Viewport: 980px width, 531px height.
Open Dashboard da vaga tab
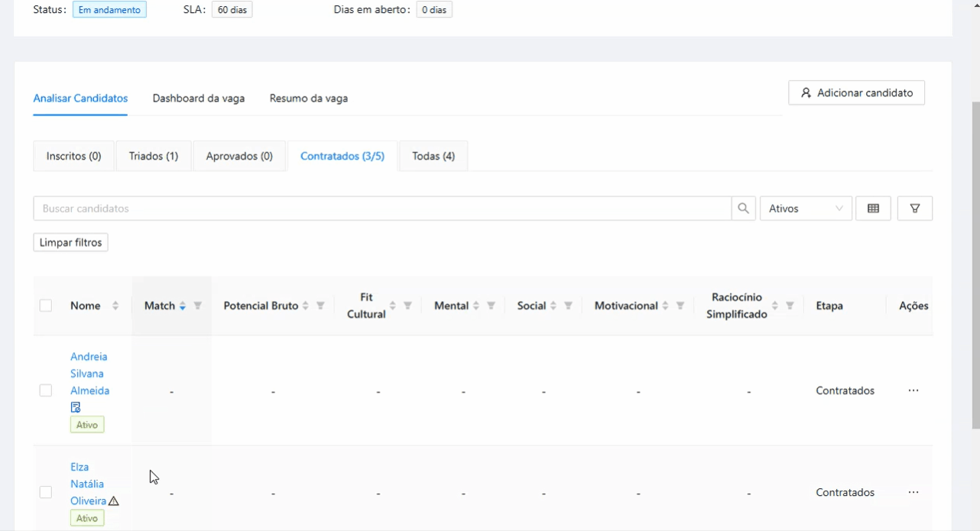point(199,99)
